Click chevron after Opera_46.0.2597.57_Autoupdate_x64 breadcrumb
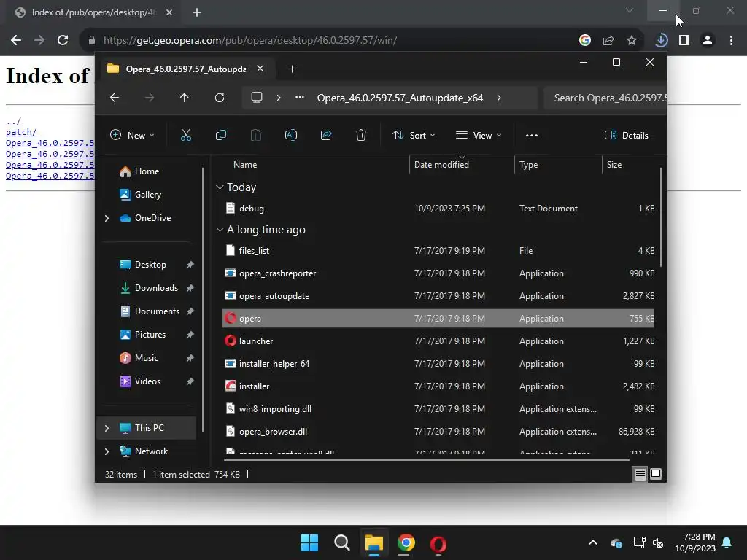 click(x=499, y=98)
